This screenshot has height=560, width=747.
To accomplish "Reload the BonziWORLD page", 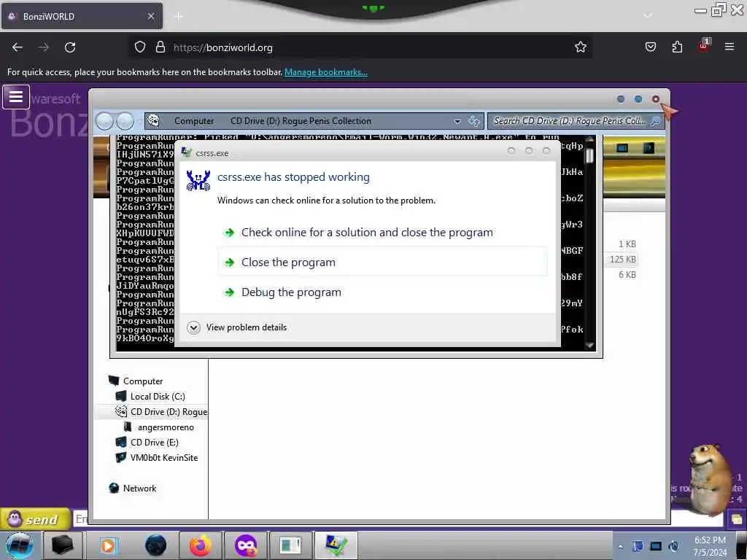I will tap(70, 47).
